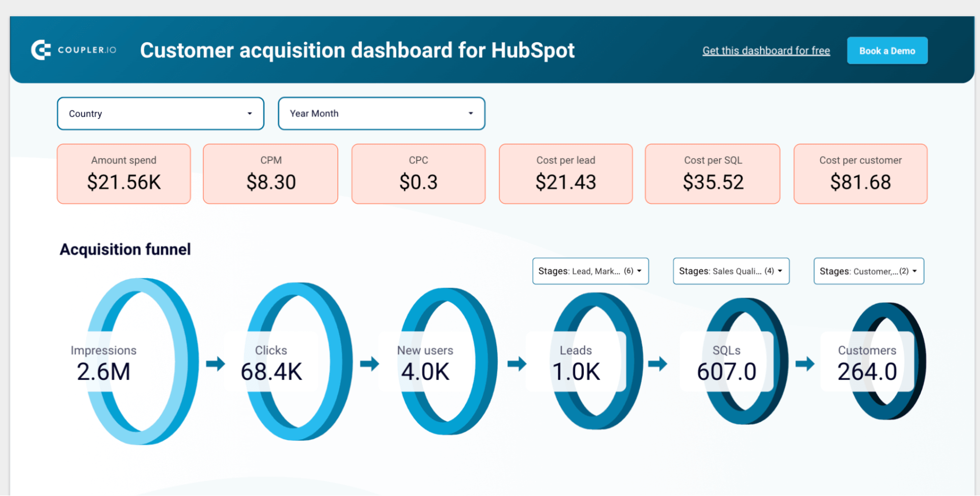Click the Clicks 68.4K funnel ring
This screenshot has width=980, height=496.
click(x=299, y=362)
